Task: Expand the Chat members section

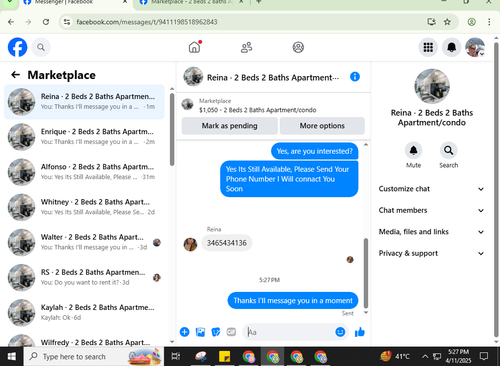Action: pos(431,210)
